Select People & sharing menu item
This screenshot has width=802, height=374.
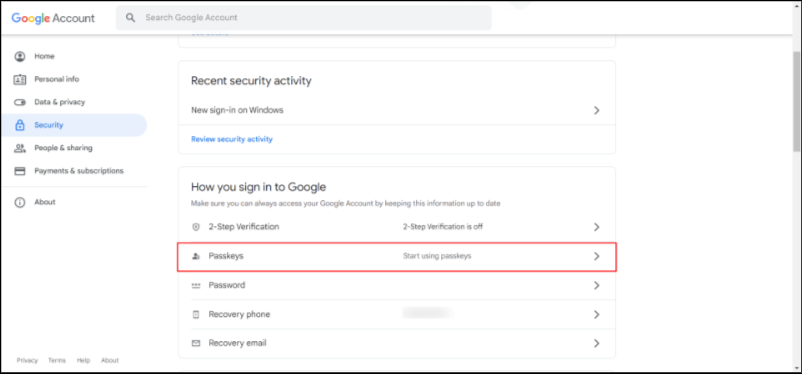click(x=74, y=148)
